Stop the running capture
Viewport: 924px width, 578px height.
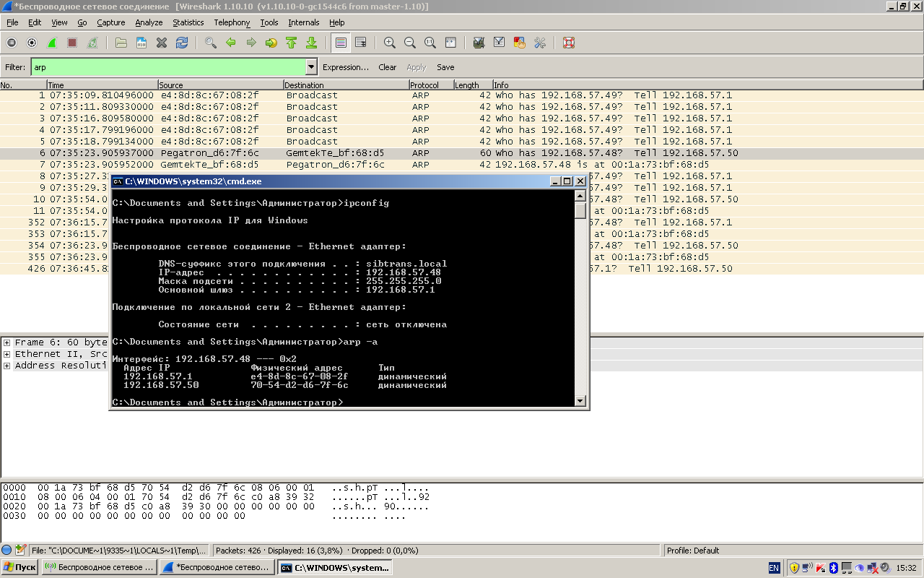72,43
